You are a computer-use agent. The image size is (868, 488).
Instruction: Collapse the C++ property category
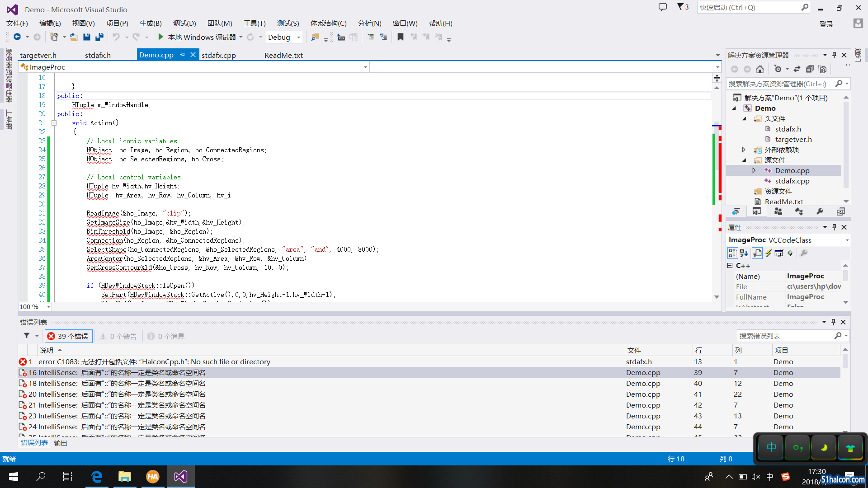[x=730, y=266]
